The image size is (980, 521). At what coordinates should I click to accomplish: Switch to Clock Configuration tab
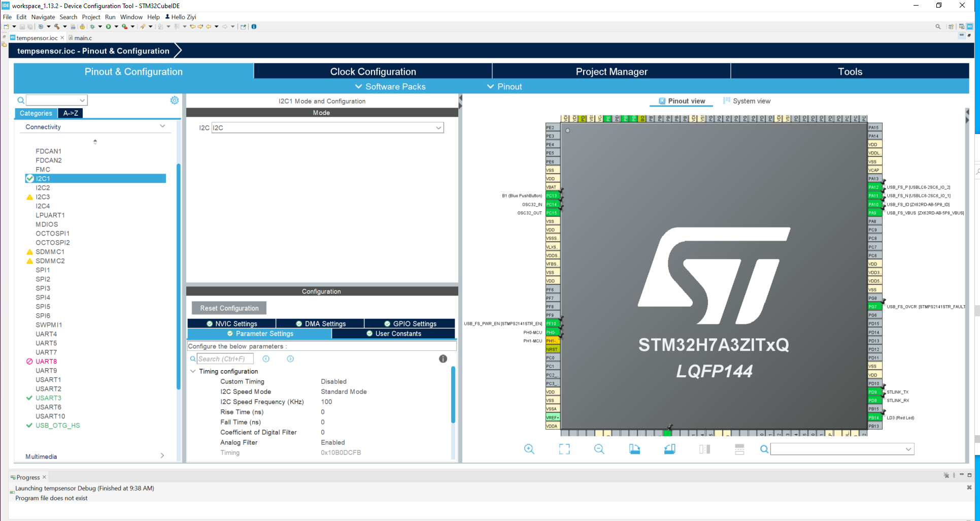click(373, 72)
